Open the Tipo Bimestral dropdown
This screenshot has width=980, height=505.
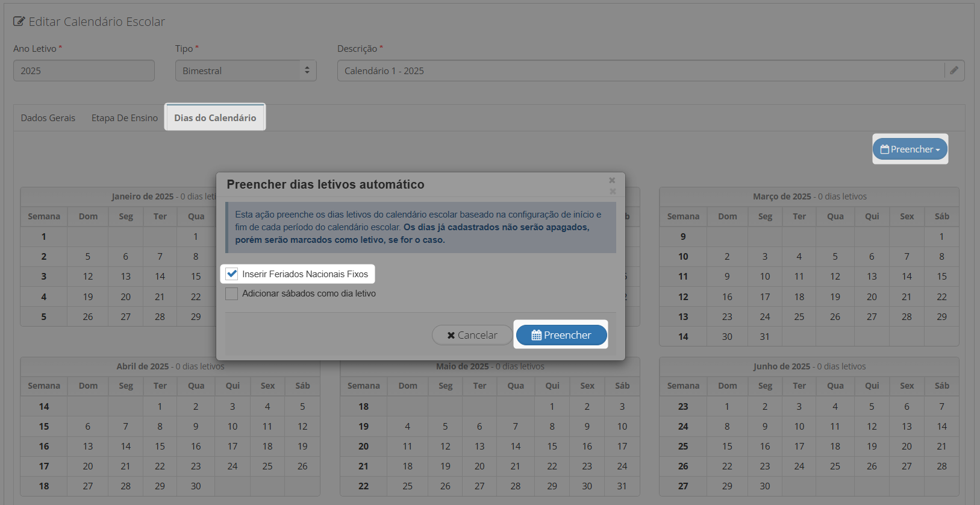246,71
